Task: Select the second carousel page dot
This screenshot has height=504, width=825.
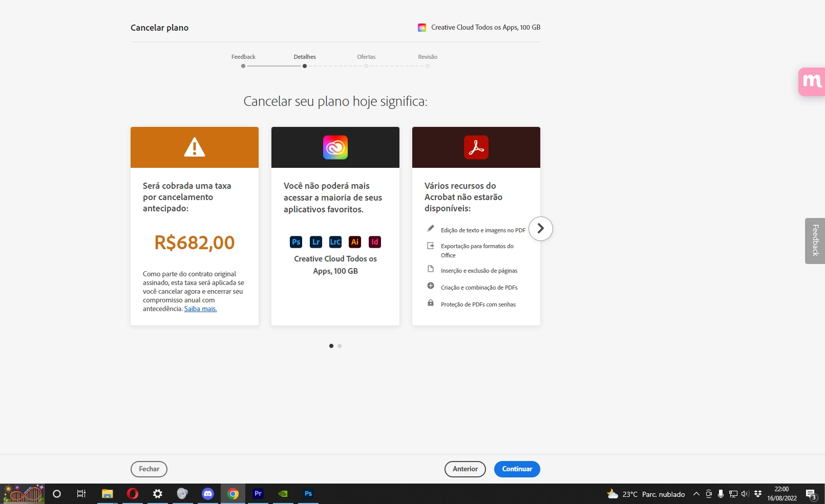Action: coord(340,346)
